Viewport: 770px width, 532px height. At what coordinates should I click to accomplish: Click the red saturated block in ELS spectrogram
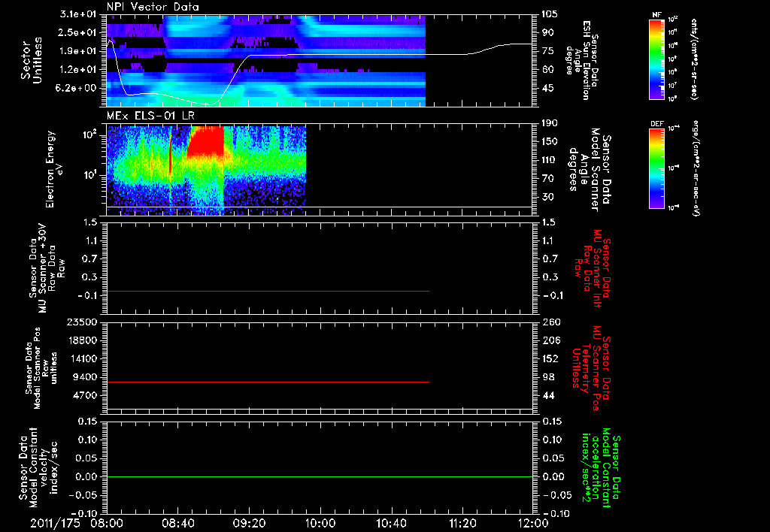206,141
